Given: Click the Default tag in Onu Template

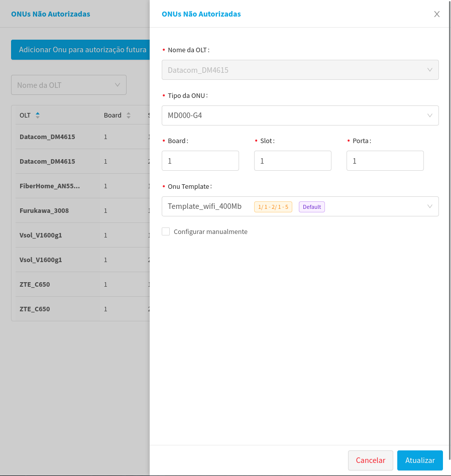Looking at the screenshot, I should (311, 207).
